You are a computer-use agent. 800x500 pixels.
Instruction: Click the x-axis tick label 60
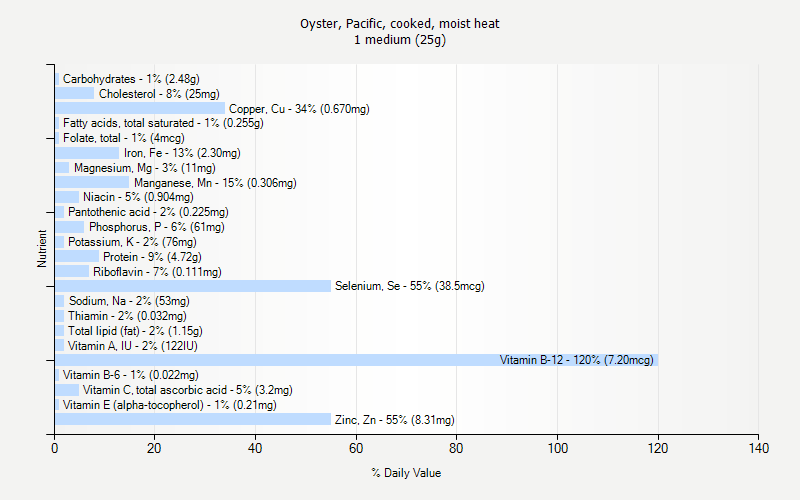tap(356, 448)
